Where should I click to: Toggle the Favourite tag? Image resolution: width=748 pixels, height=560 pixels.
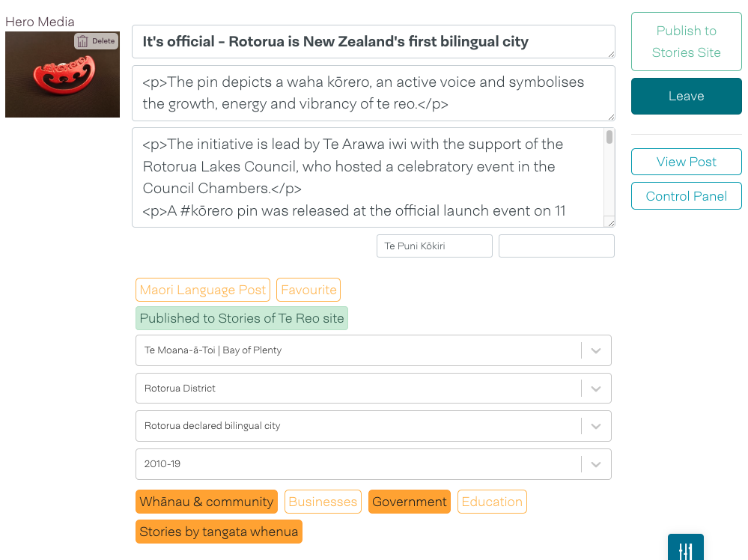coord(308,290)
